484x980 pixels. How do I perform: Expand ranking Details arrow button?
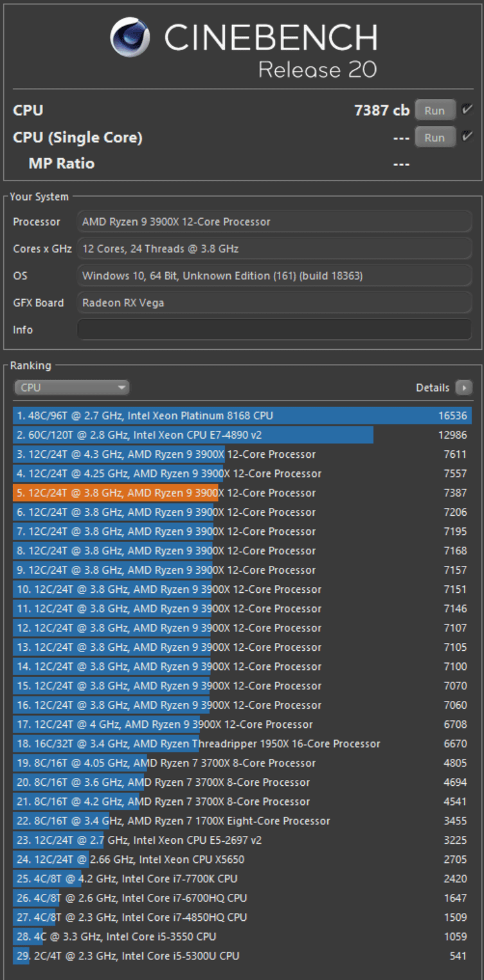pyautogui.click(x=463, y=388)
